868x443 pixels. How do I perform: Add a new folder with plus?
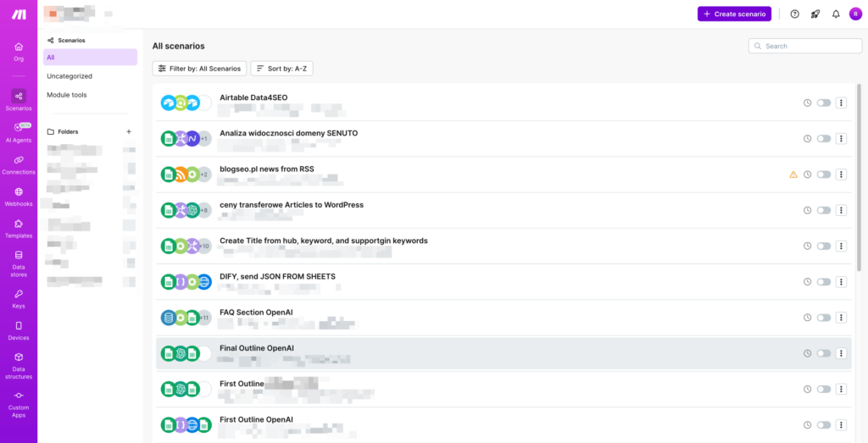(129, 131)
